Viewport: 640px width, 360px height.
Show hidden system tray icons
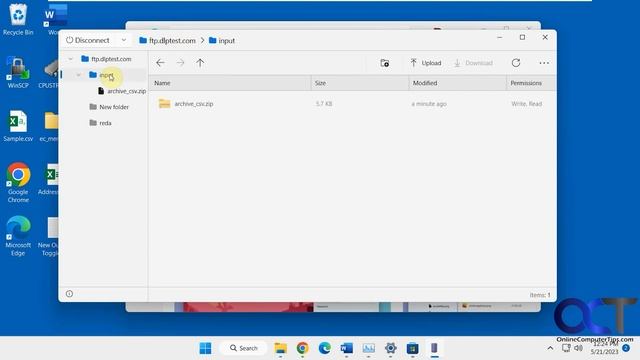coord(550,348)
